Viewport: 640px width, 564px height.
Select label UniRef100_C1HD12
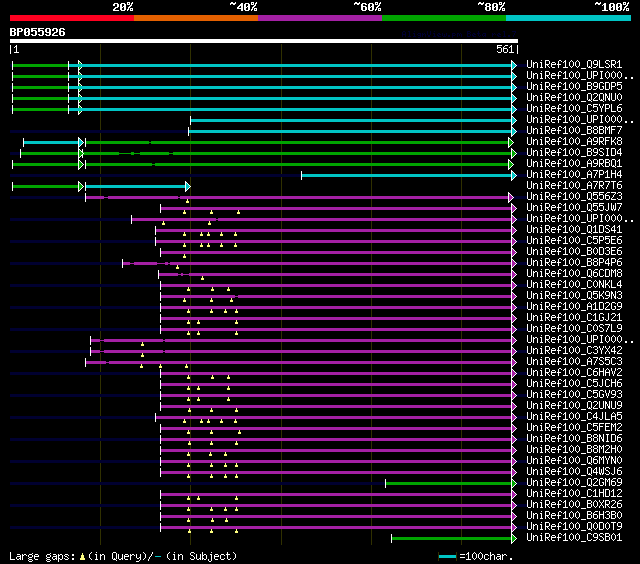574,494
